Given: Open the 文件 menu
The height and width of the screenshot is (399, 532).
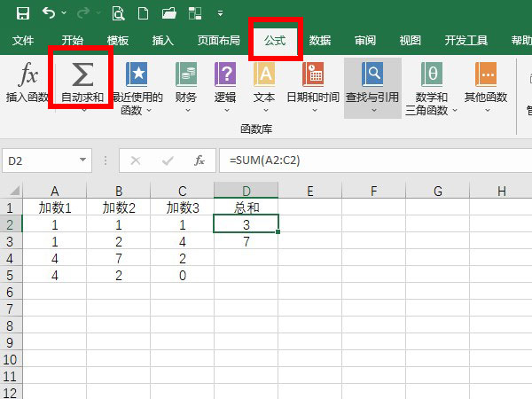Looking at the screenshot, I should (x=23, y=41).
